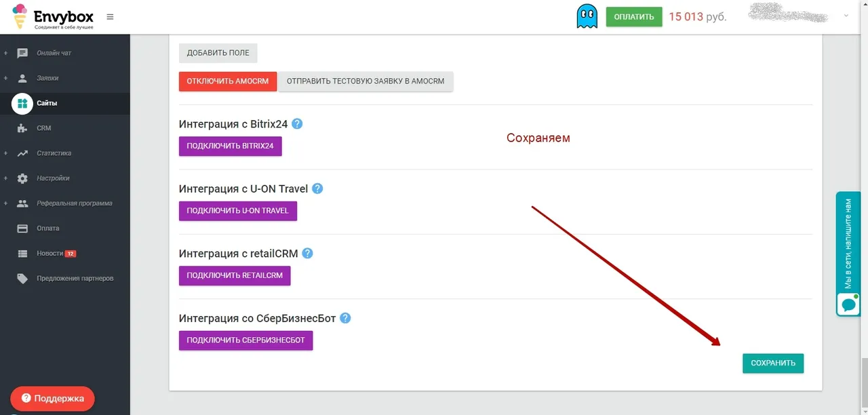
Task: Open Реферальная программа menu item
Action: (x=75, y=203)
